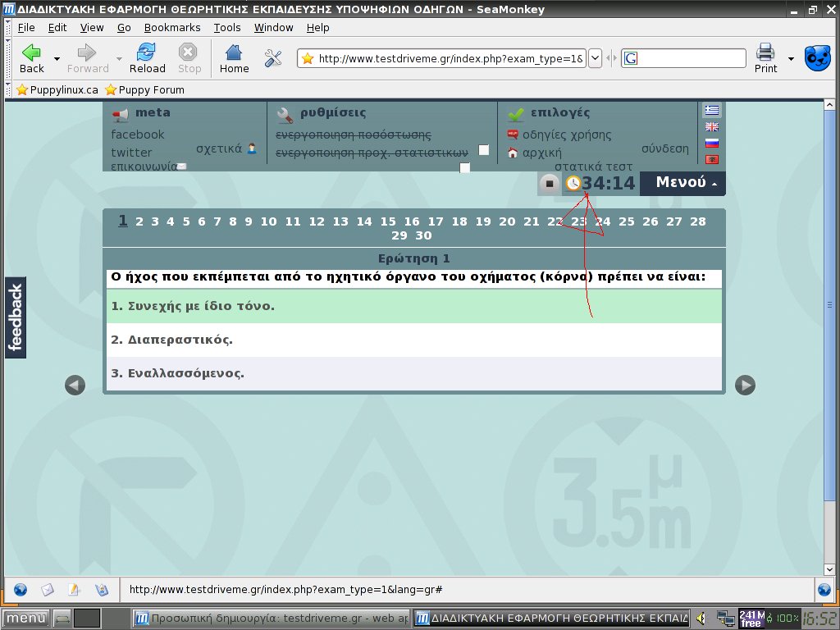The width and height of the screenshot is (840, 630).
Task: Open Navigator from status bar globe icon
Action: click(21, 590)
